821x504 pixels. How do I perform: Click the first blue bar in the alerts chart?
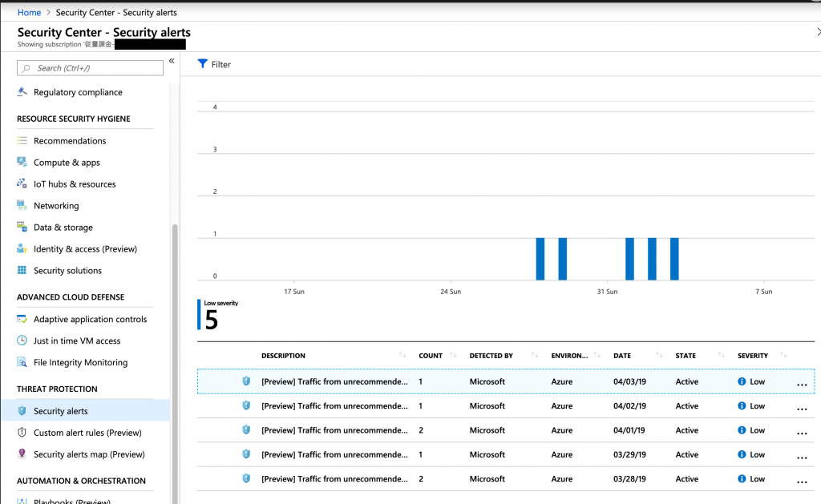[540, 259]
